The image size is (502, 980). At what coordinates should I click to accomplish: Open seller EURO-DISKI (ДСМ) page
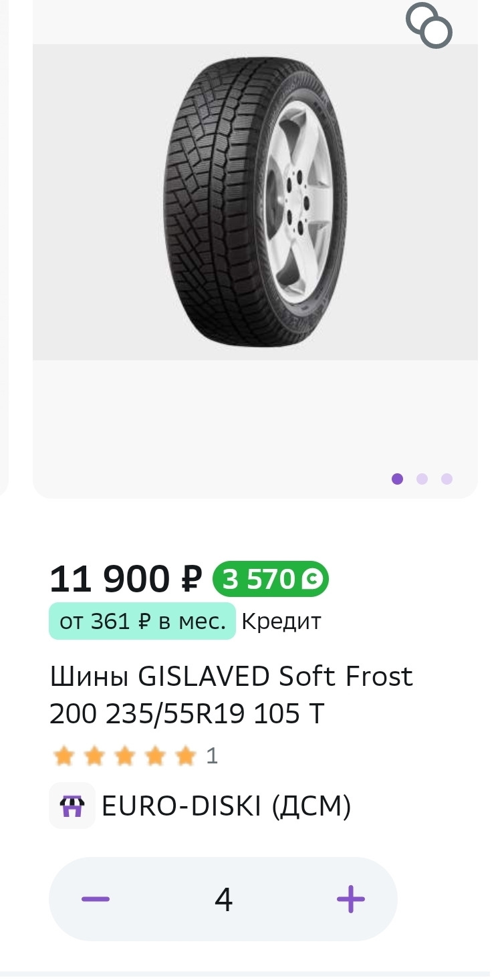coord(226,807)
